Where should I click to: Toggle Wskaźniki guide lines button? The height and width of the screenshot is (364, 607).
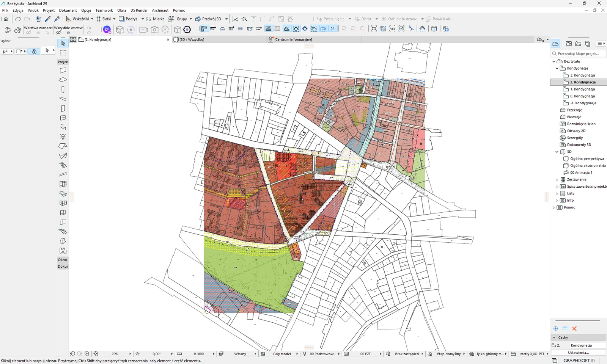(x=78, y=19)
